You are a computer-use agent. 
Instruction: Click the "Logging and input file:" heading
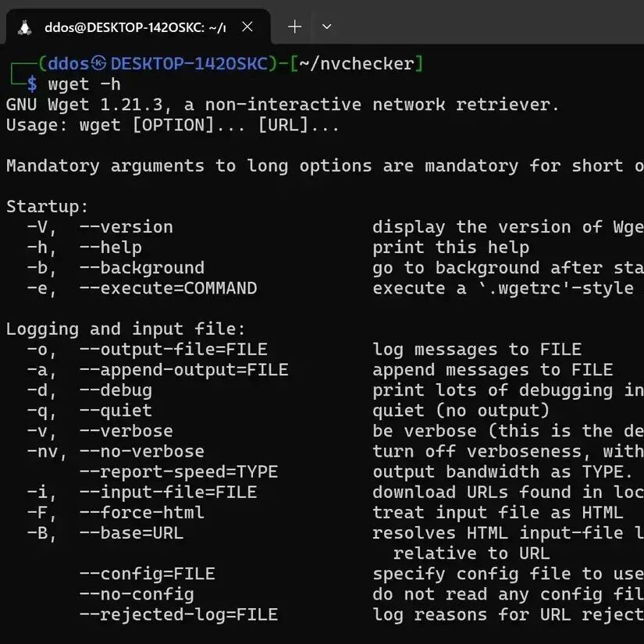click(126, 329)
